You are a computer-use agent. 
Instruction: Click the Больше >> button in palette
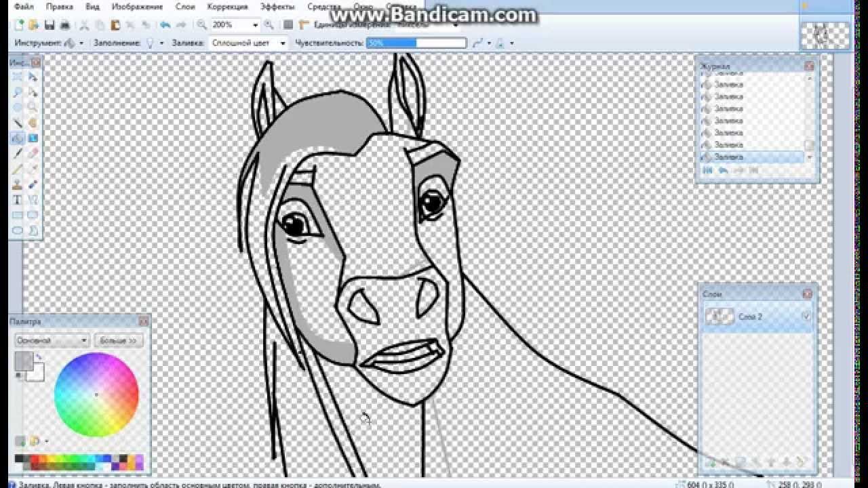[x=119, y=340]
